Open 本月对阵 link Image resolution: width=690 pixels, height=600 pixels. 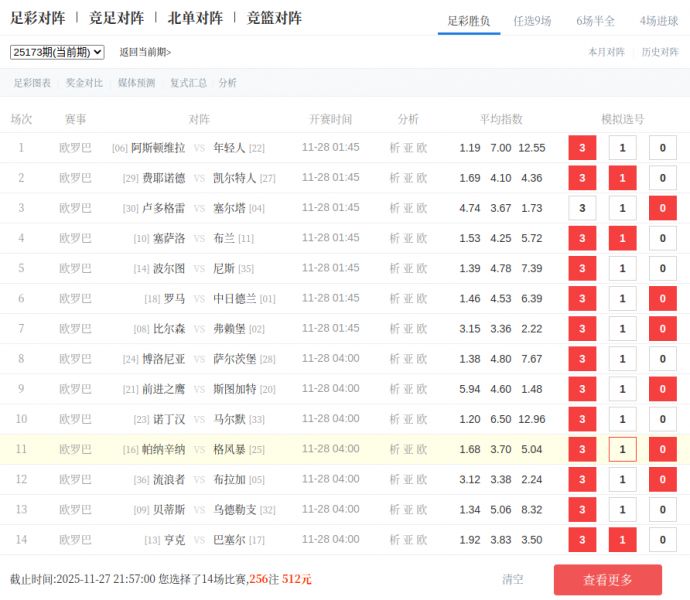coord(606,52)
